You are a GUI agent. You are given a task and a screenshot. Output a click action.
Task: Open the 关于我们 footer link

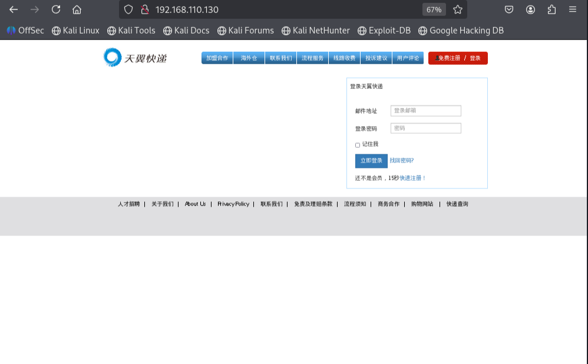[163, 204]
